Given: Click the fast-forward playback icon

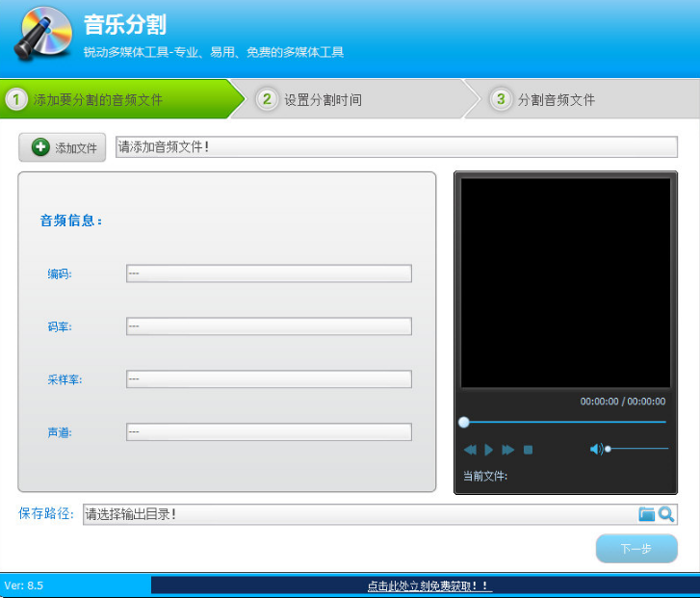Looking at the screenshot, I should click(x=508, y=450).
